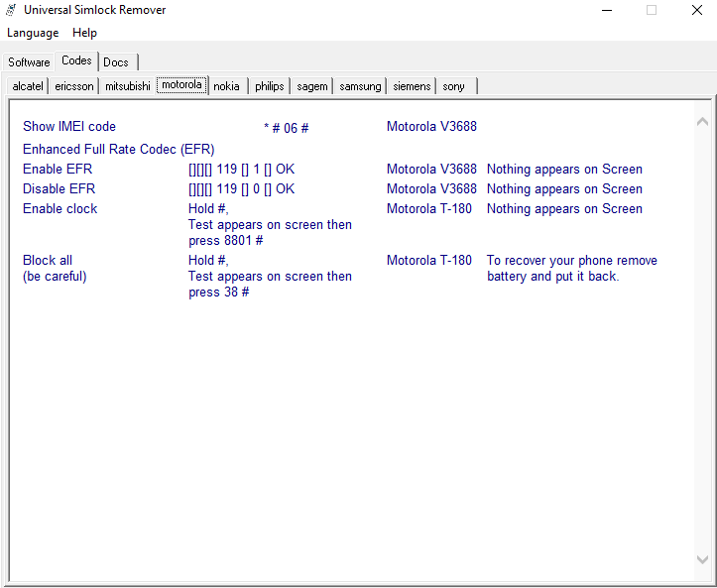Open the Help menu

pos(84,33)
